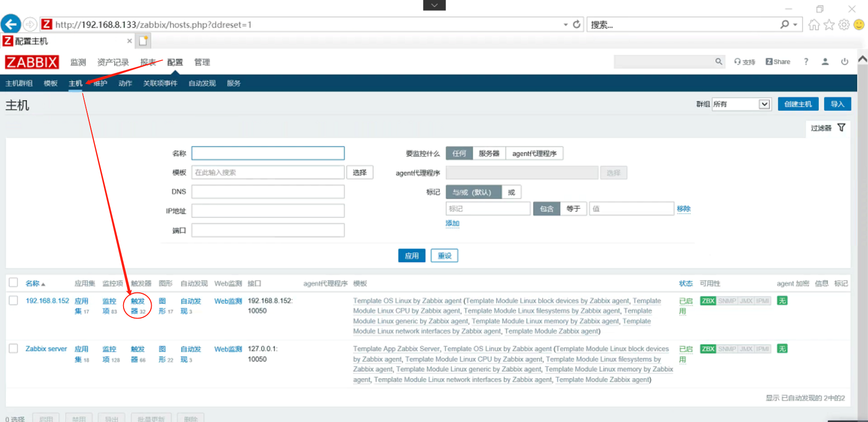Open the Share link
Image resolution: width=868 pixels, height=422 pixels.
778,62
